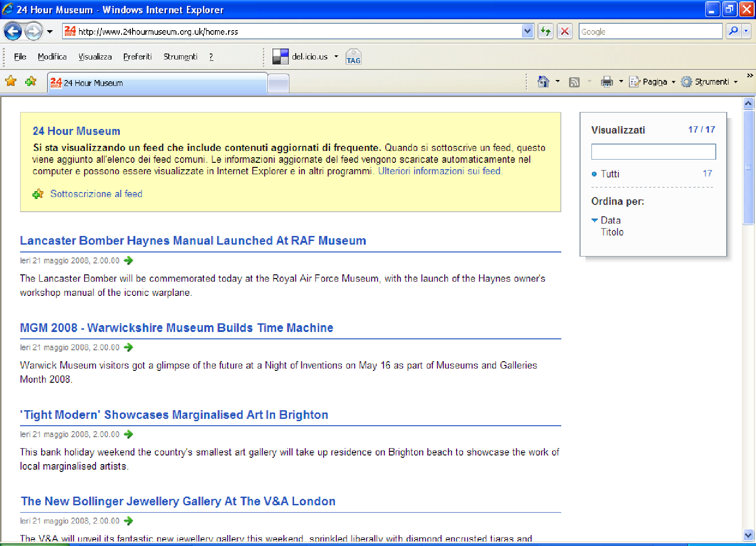This screenshot has height=546, width=756.
Task: Expand the Home button dropdown arrow
Action: (558, 81)
